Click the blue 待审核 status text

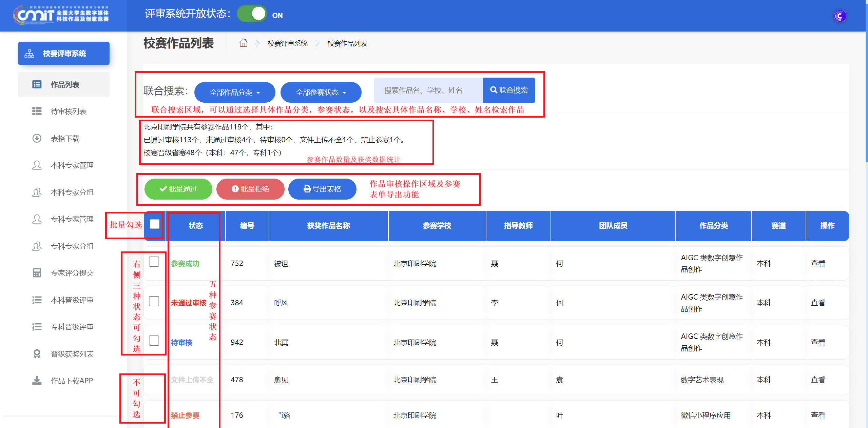[181, 342]
